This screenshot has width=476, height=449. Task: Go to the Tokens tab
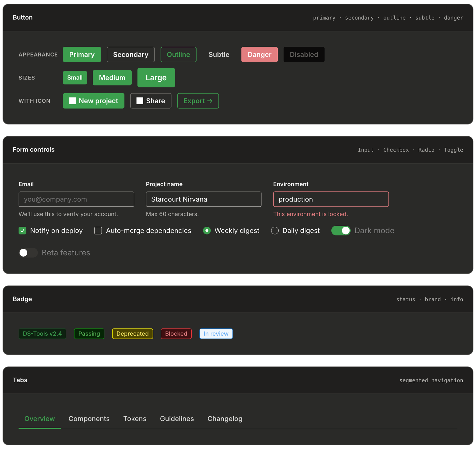click(x=135, y=419)
